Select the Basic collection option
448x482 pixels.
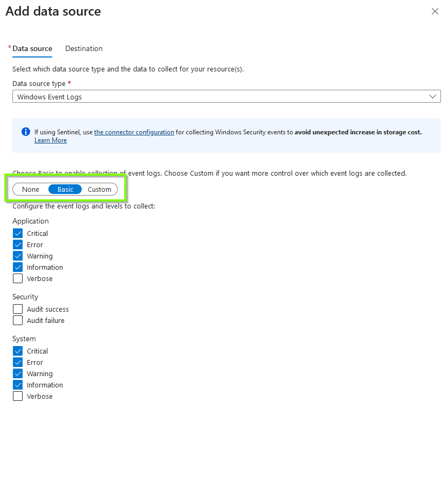[65, 189]
